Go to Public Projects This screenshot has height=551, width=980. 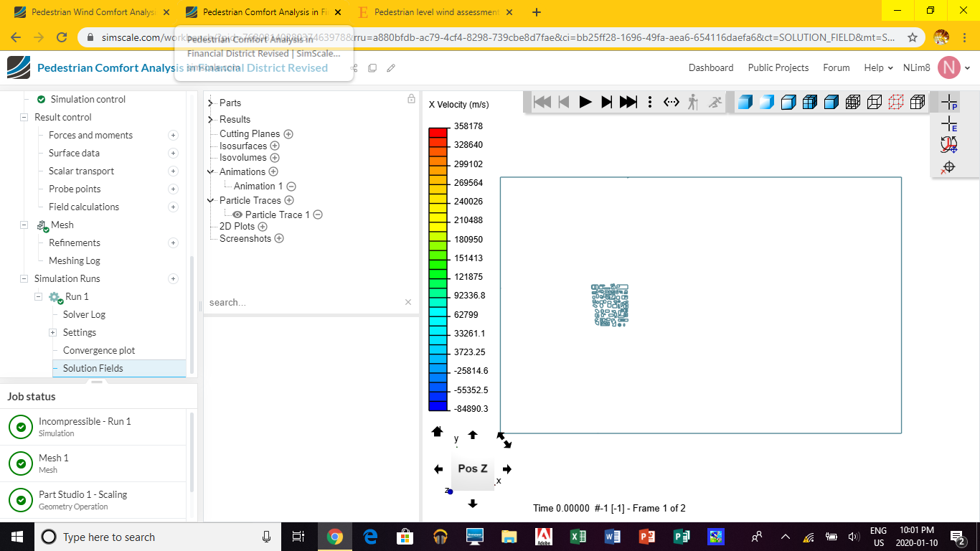coord(778,67)
